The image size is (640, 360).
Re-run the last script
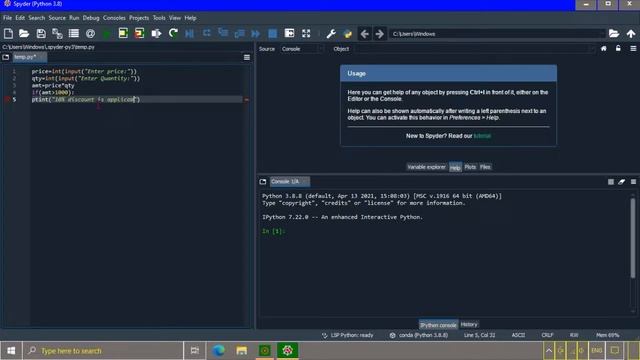[x=173, y=33]
